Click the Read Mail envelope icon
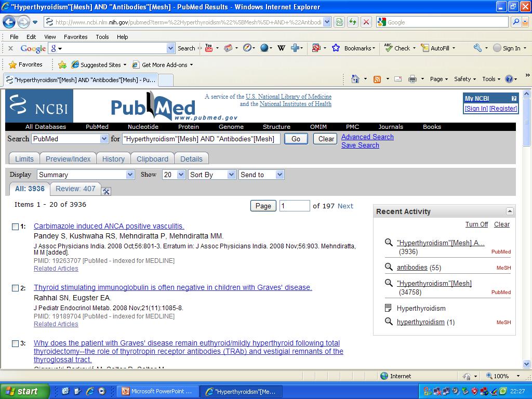The width and height of the screenshot is (532, 399). (x=398, y=79)
